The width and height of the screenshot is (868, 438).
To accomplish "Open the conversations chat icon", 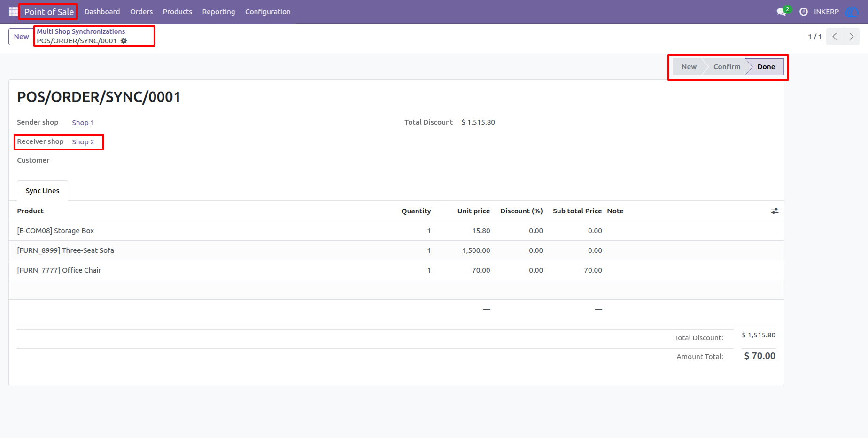I will tap(782, 12).
